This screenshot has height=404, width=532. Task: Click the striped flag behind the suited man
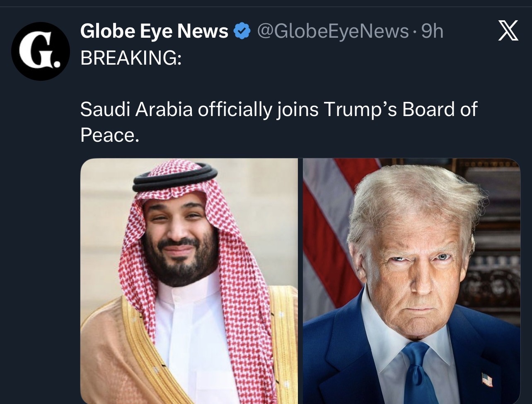click(x=331, y=232)
